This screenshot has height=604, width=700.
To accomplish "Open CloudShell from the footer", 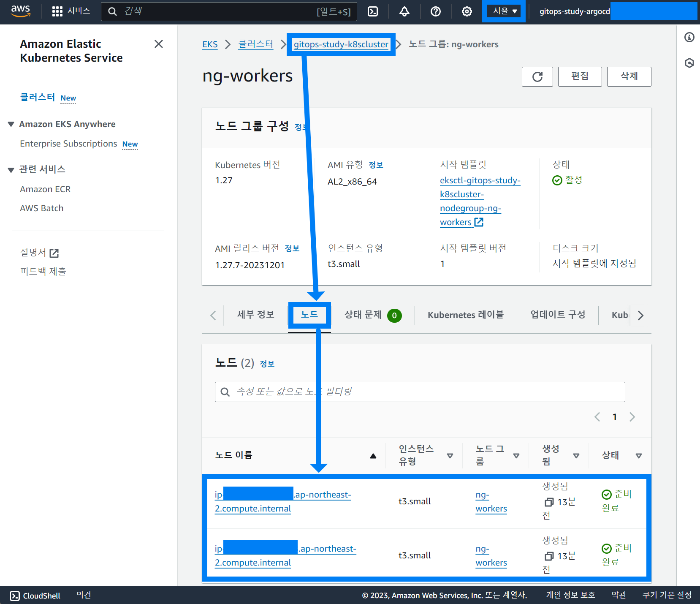I will coord(35,596).
